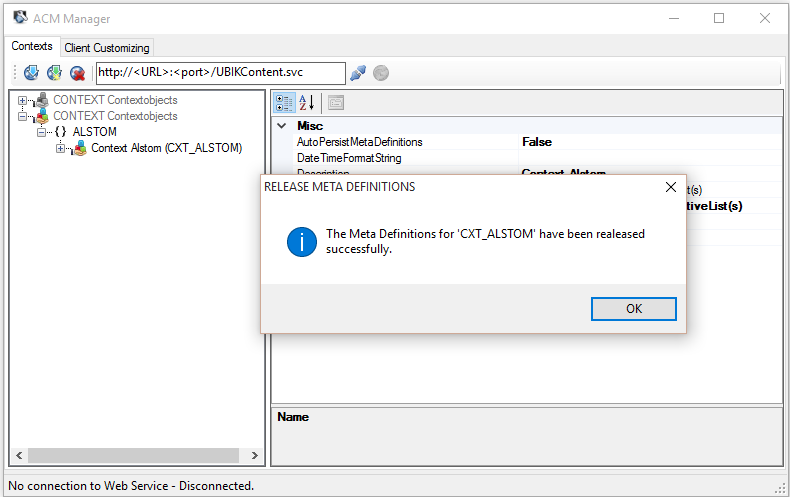Screen dimensions: 790x497
Task: Click the globe icon with red X
Action: tap(77, 73)
